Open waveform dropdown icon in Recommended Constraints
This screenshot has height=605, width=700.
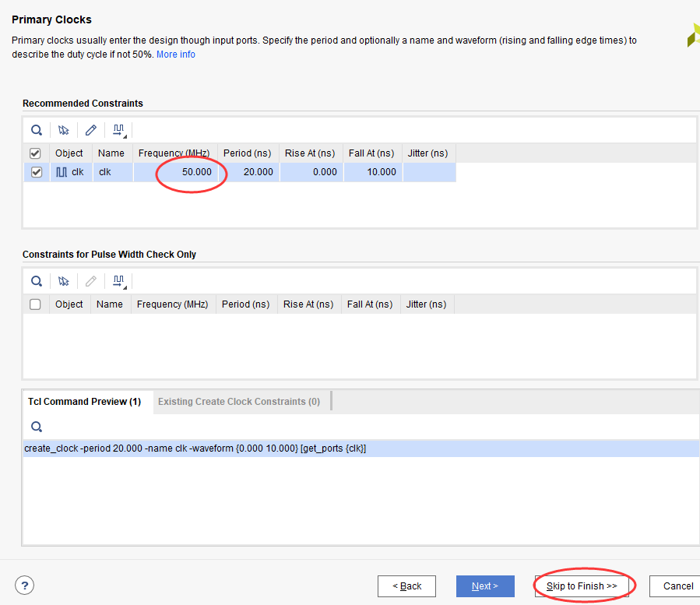[x=119, y=130]
